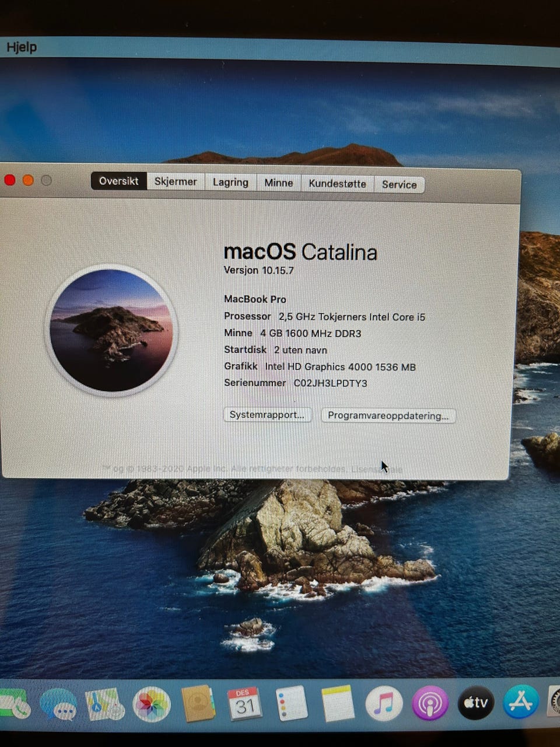The height and width of the screenshot is (747, 560).
Task: Click the macOS Catalina heading
Action: point(300,252)
